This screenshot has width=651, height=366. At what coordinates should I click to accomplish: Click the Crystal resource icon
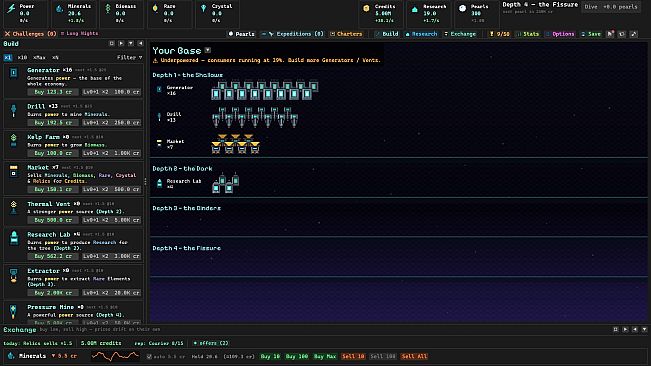[x=203, y=8]
